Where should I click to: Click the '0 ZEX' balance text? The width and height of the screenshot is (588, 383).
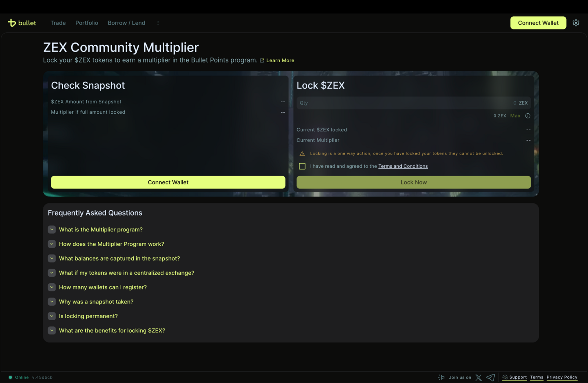(x=500, y=116)
